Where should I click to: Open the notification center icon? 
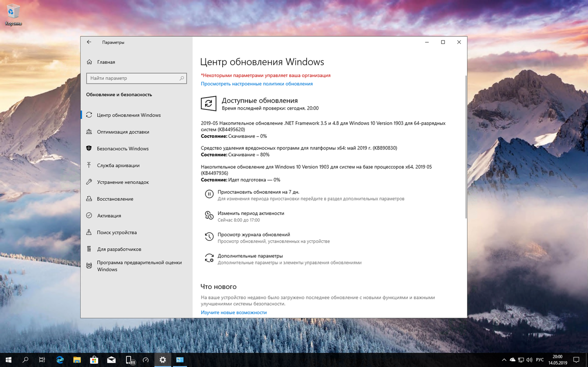click(x=575, y=360)
